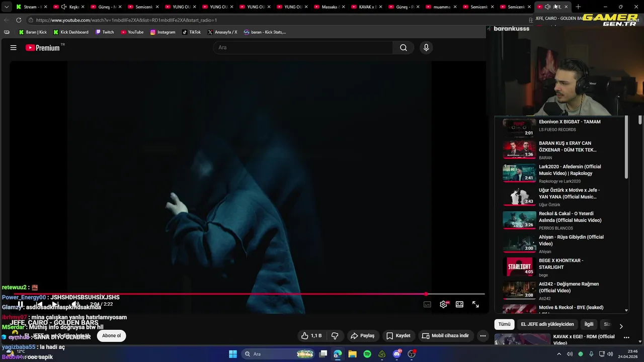This screenshot has height=362, width=644.
Task: Reload the current page
Action: pos(19,20)
